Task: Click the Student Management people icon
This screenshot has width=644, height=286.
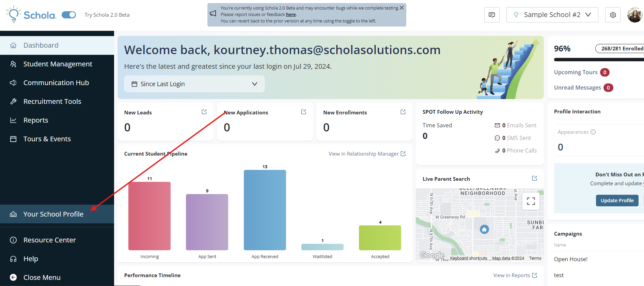Action: [x=13, y=64]
